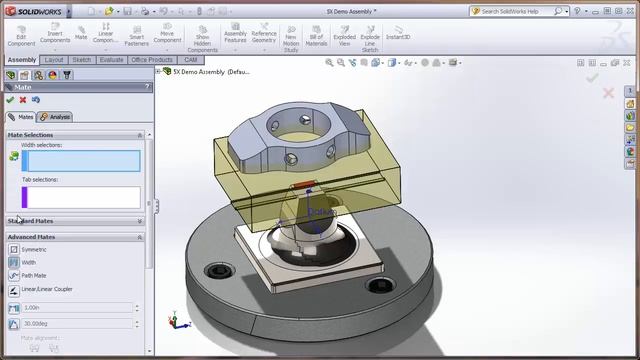Image resolution: width=640 pixels, height=360 pixels.
Task: Click the Previous View icon
Action: pyautogui.click(x=352, y=62)
